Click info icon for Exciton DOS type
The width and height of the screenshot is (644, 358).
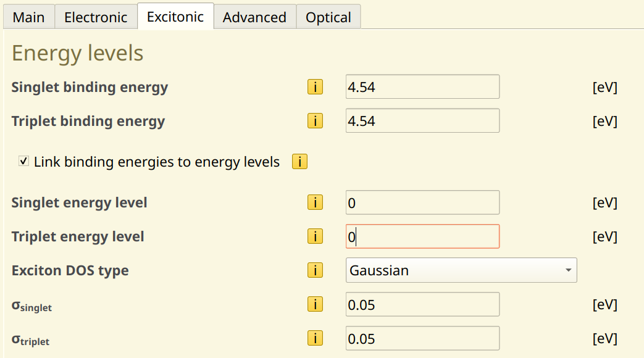click(315, 270)
